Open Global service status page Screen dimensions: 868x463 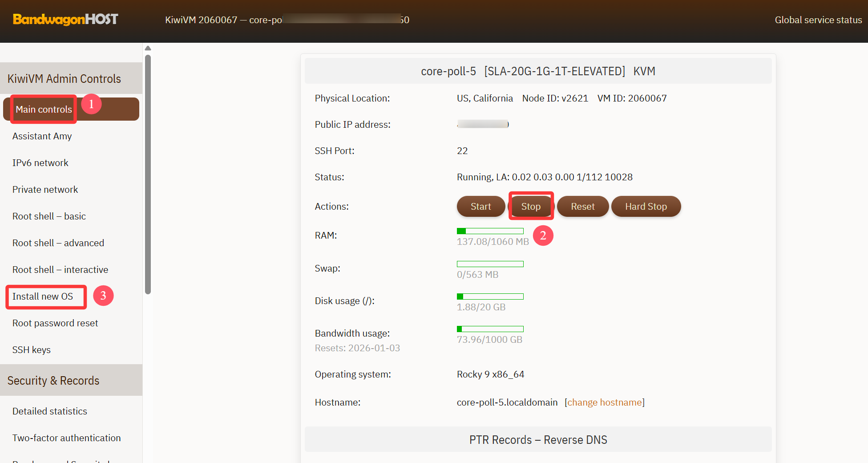(818, 20)
